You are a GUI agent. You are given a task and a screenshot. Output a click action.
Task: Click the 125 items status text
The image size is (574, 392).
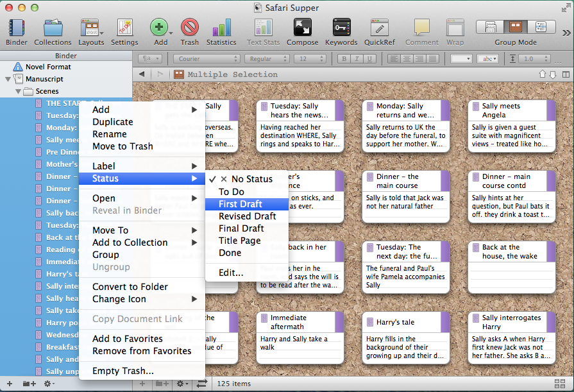234,384
